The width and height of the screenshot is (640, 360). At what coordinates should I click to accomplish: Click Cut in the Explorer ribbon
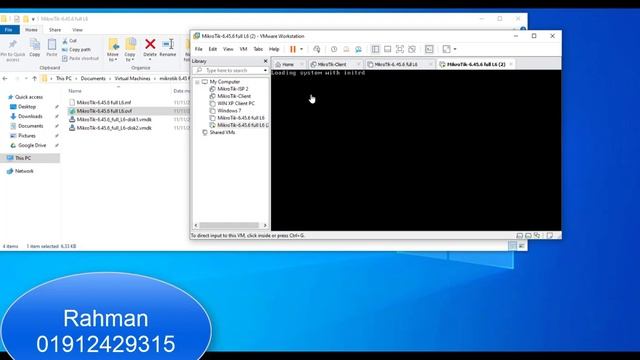pos(69,41)
